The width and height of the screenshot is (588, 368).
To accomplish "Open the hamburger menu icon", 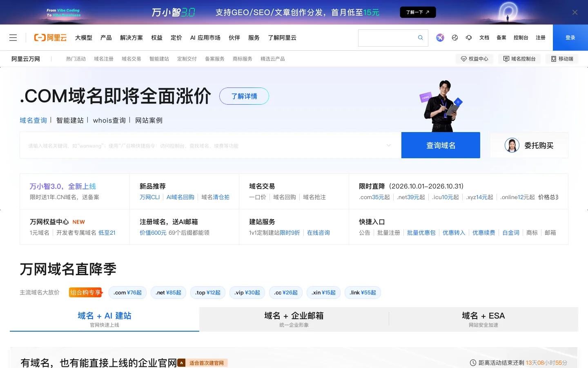I will coord(13,38).
